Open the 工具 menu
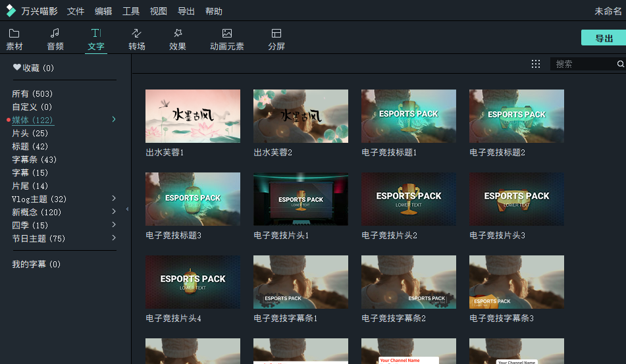This screenshot has width=626, height=364. 131,11
